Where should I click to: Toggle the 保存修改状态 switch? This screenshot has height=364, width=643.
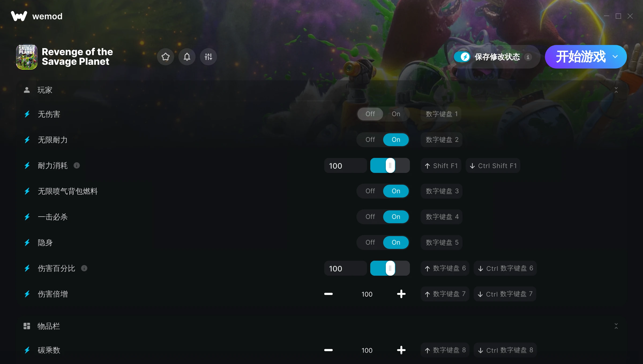coord(462,57)
